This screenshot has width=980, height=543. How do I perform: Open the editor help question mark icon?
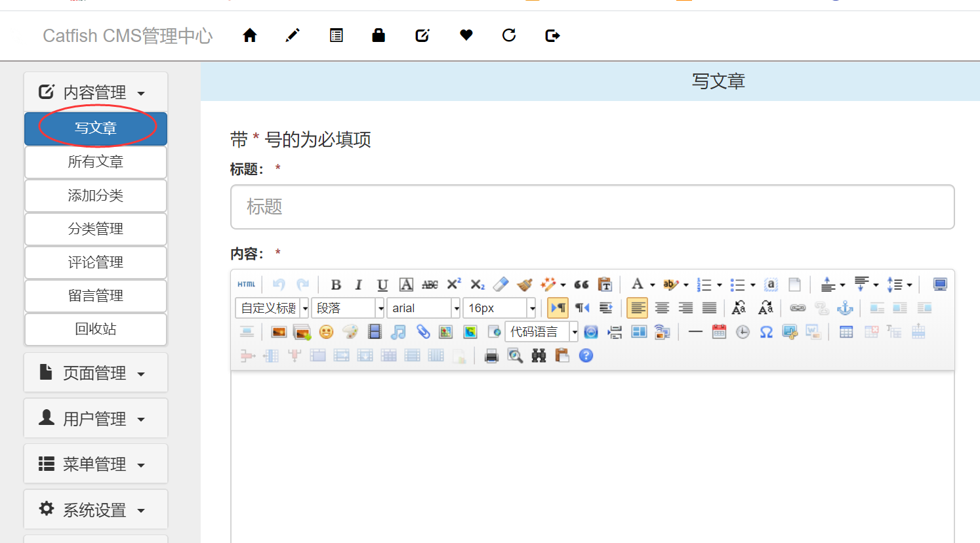[x=586, y=355]
